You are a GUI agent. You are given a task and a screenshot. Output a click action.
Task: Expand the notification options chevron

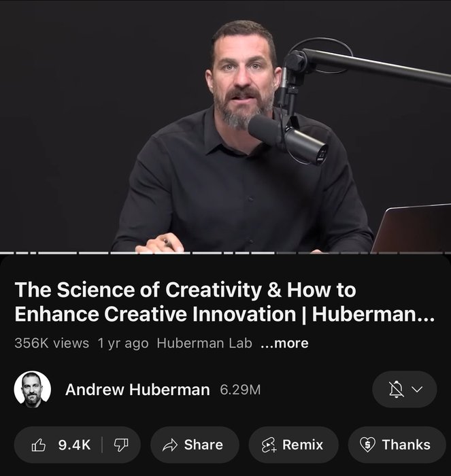coord(418,389)
